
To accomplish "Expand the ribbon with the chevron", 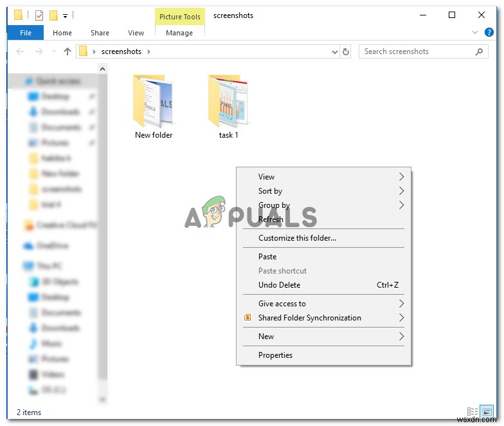I will (474, 32).
